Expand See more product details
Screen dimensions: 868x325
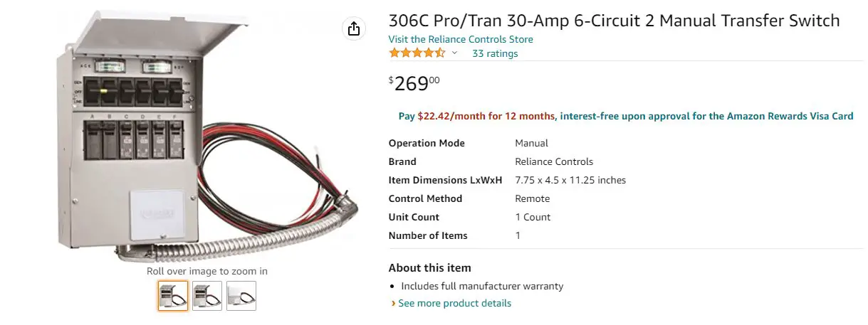coord(454,303)
